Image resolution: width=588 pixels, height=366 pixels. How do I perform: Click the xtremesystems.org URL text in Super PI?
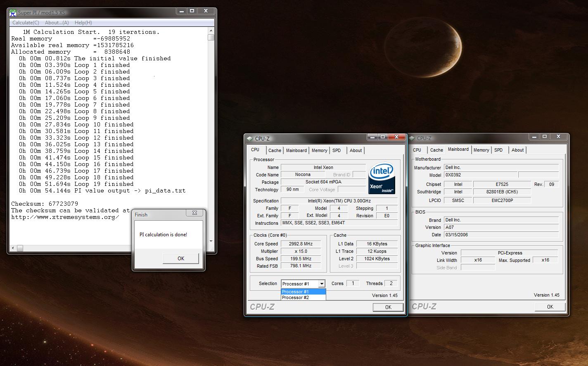click(x=65, y=217)
